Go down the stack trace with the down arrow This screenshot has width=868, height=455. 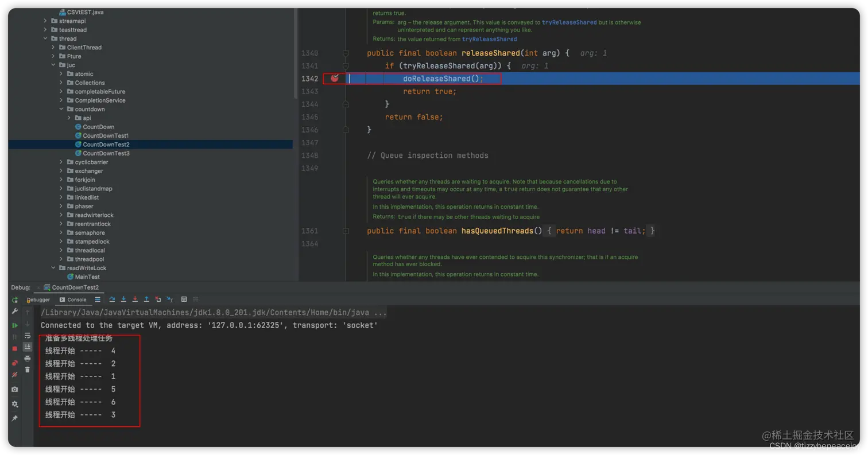tap(28, 324)
